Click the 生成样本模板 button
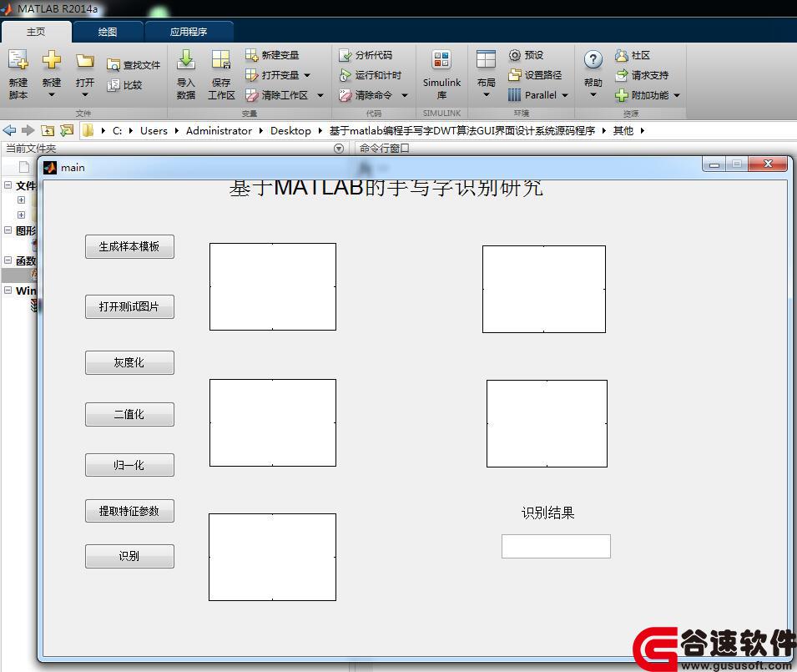Image resolution: width=797 pixels, height=672 pixels. [129, 246]
